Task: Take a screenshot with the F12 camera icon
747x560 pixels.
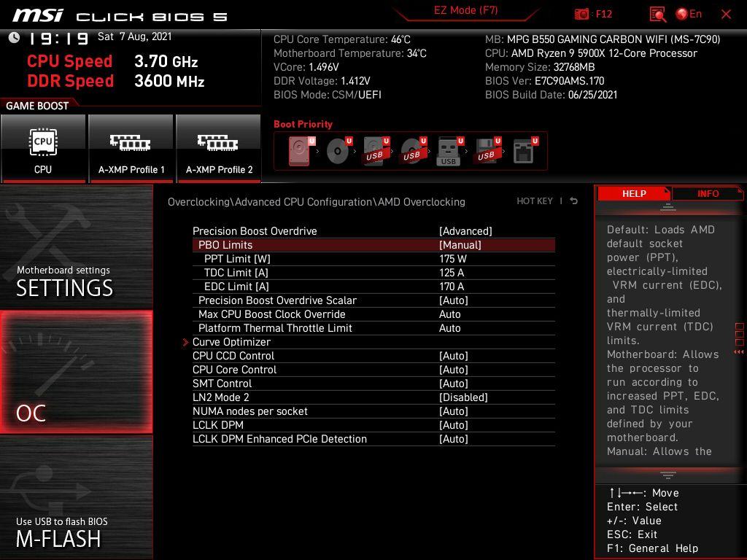Action: pyautogui.click(x=581, y=14)
